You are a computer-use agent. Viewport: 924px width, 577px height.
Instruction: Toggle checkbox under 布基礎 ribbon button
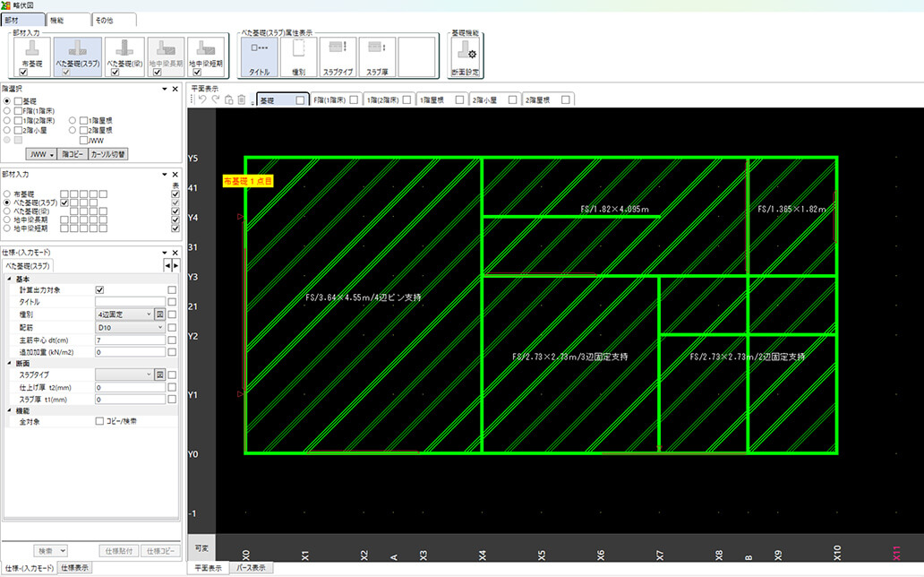(x=23, y=72)
